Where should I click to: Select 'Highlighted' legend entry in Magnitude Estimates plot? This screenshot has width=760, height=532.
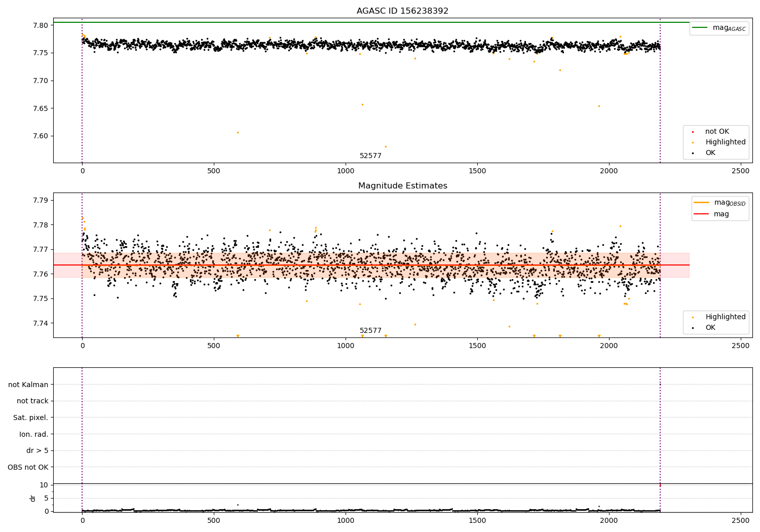tap(725, 317)
